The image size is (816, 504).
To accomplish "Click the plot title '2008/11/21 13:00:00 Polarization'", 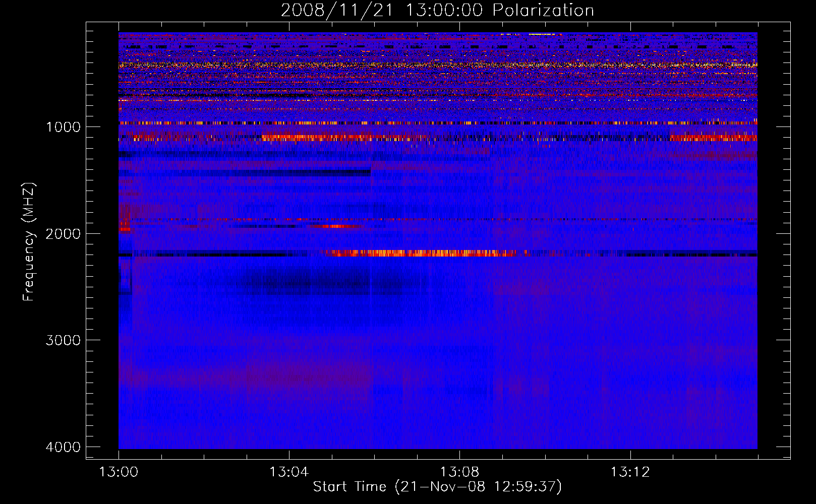I will click(437, 11).
